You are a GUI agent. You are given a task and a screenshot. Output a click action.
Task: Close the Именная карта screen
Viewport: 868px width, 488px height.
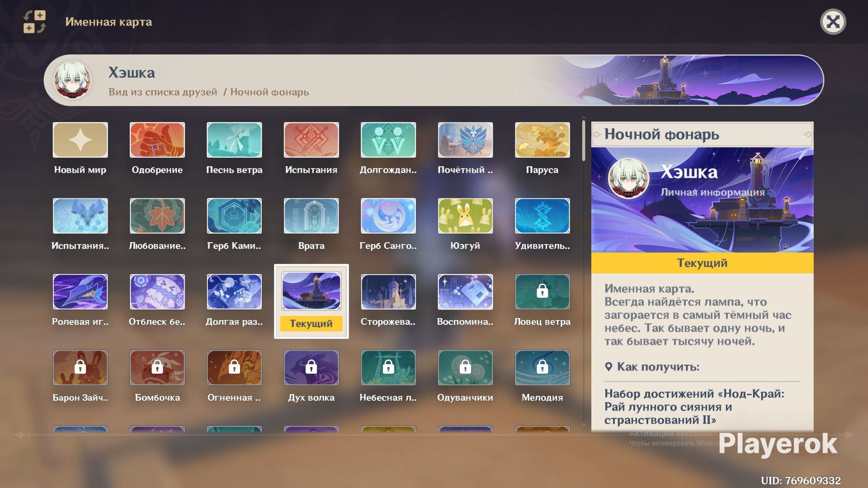(833, 22)
